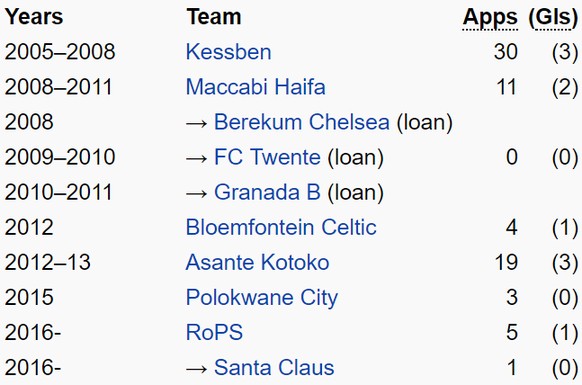Select the Team column header
Screen dimensions: 582x385
point(214,17)
